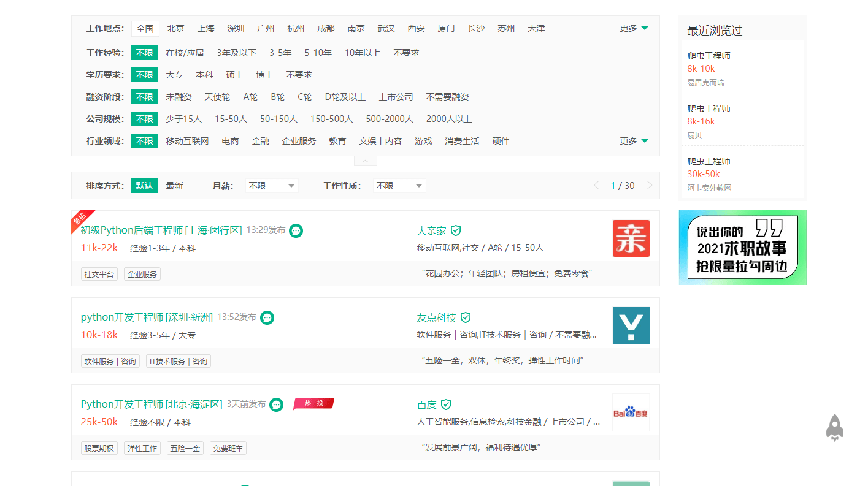Click chat icon beside Baidu Python job
Viewport: 868px width, 486px height.
[x=277, y=404]
